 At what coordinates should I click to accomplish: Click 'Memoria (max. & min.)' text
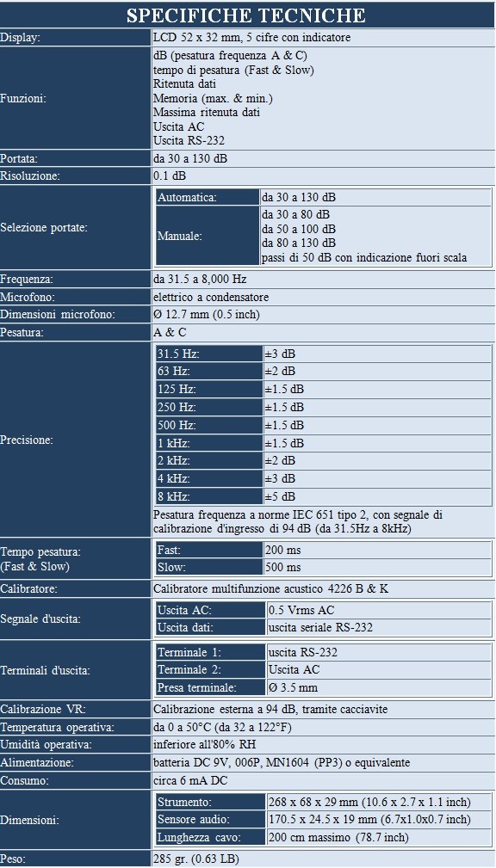(213, 99)
